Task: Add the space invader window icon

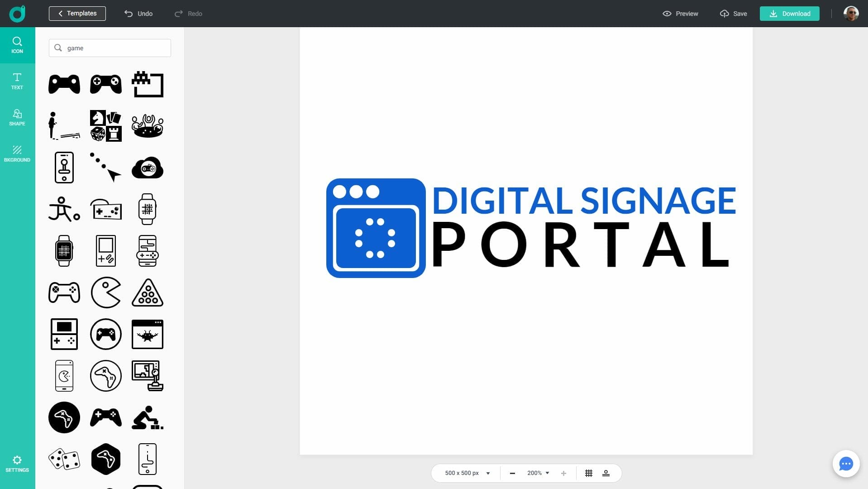Action: [148, 334]
